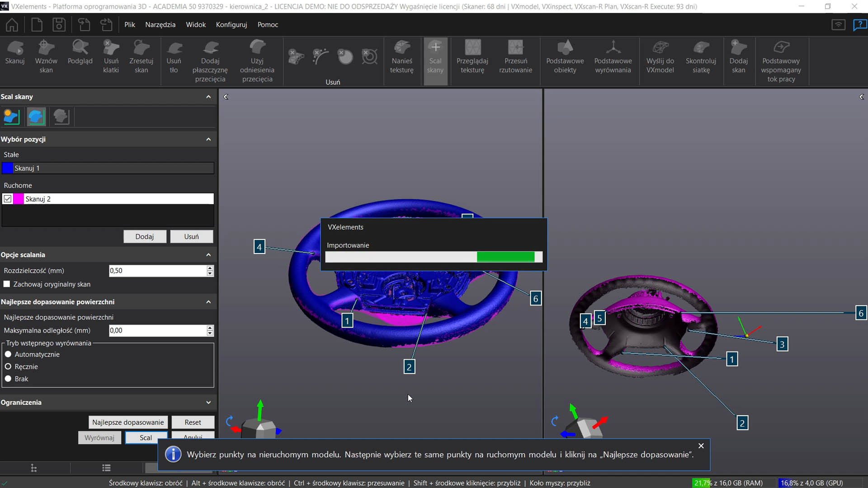
Task: Click the blue Skanuj 1 color swatch
Action: pos(8,168)
